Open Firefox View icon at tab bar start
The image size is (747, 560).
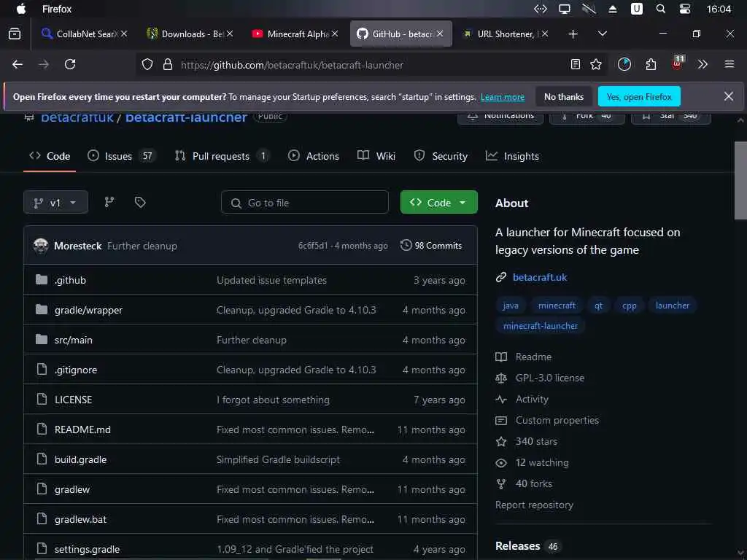pos(15,34)
